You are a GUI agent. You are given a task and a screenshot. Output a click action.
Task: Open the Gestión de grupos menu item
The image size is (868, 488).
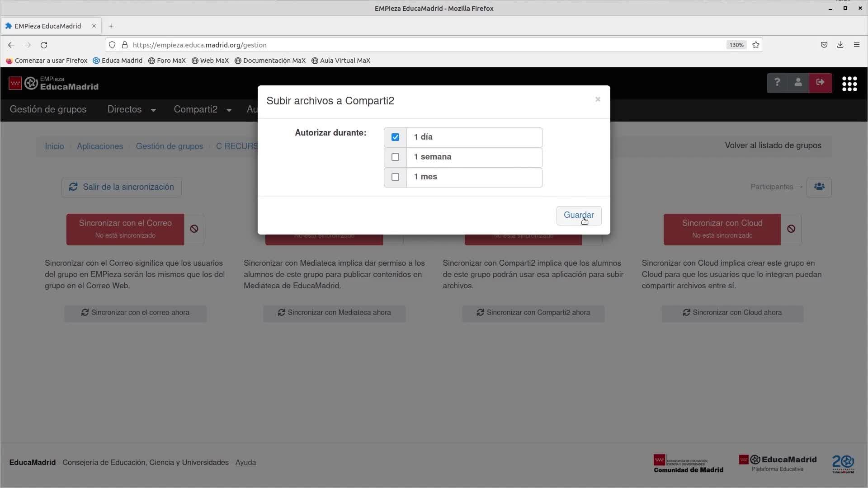coord(48,110)
